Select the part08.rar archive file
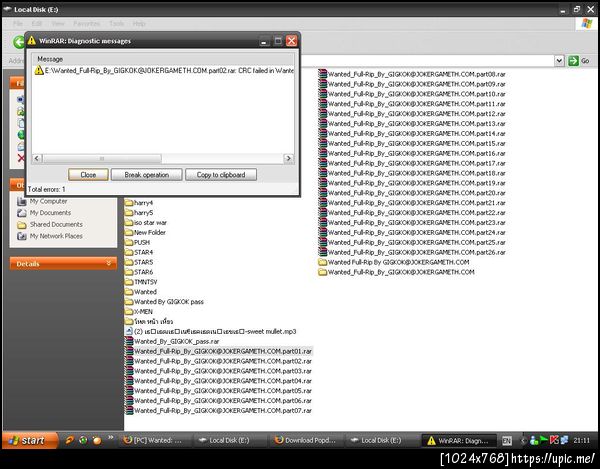This screenshot has width=600, height=469. coord(412,74)
